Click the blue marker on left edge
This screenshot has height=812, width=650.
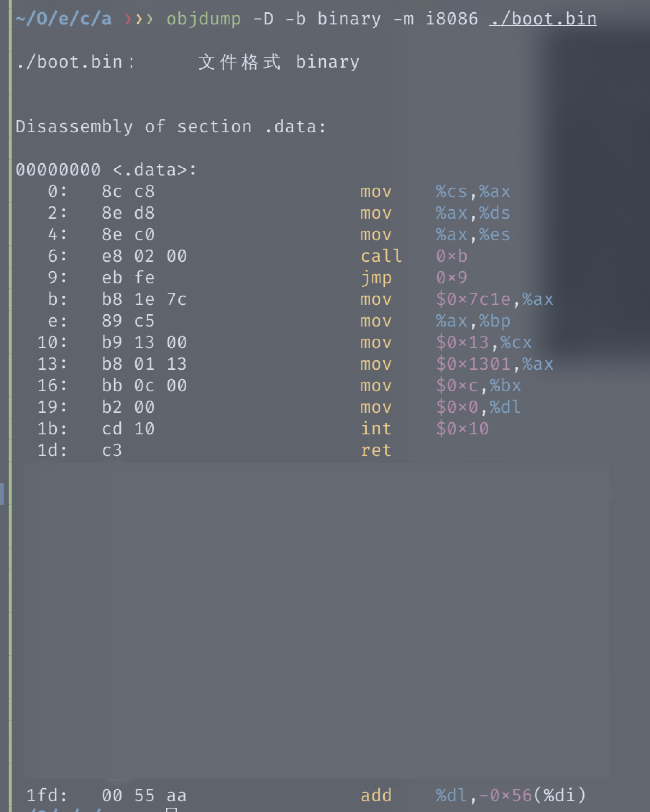point(2,494)
